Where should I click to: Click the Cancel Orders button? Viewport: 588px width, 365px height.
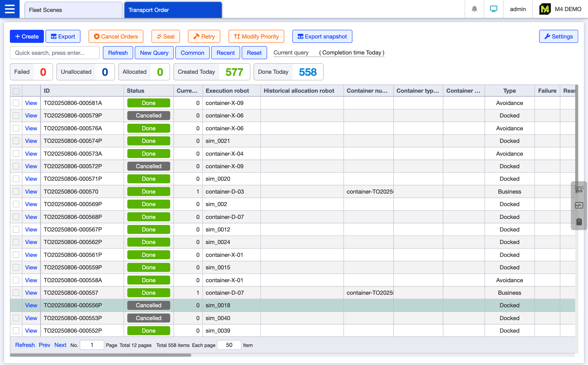pyautogui.click(x=116, y=36)
